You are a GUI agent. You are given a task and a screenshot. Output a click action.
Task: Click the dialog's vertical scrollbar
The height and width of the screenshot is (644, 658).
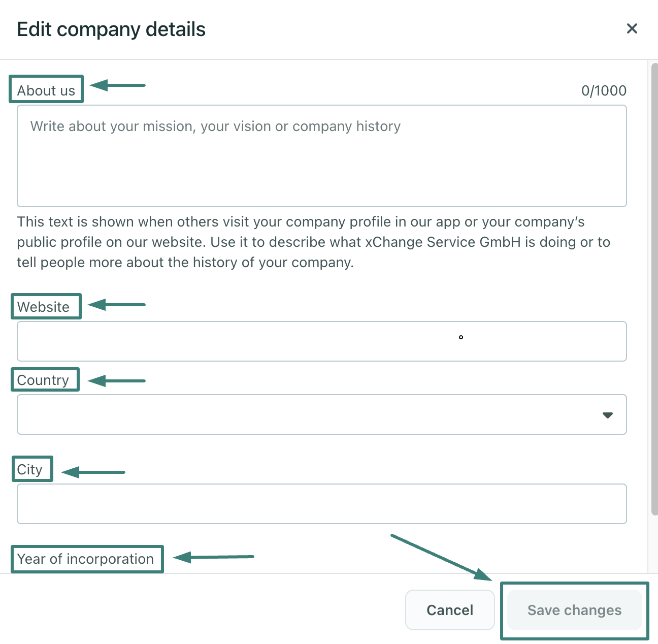[654, 289]
